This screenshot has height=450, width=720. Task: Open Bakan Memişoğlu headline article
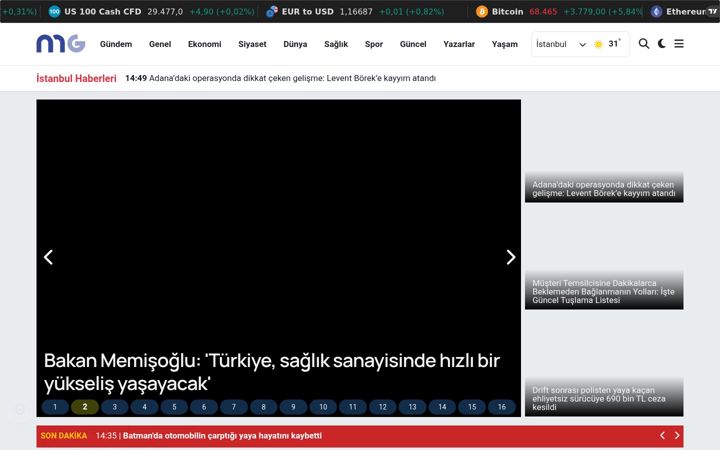pyautogui.click(x=272, y=372)
